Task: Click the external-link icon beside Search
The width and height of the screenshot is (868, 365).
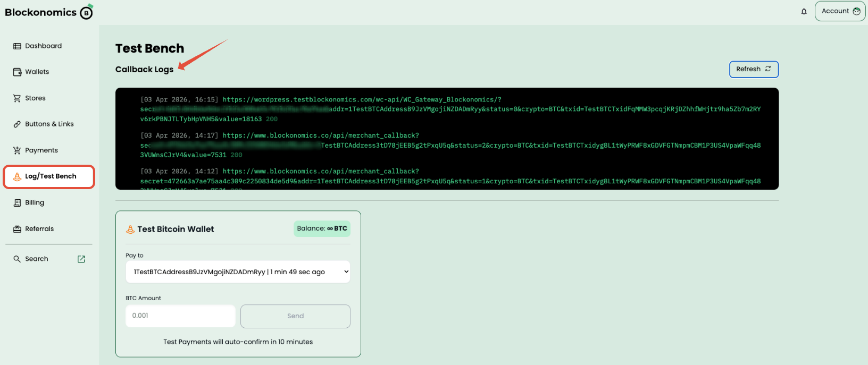Action: 81,259
